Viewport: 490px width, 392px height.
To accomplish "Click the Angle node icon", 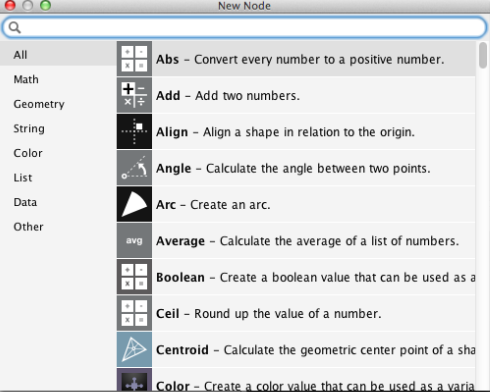I will (134, 168).
